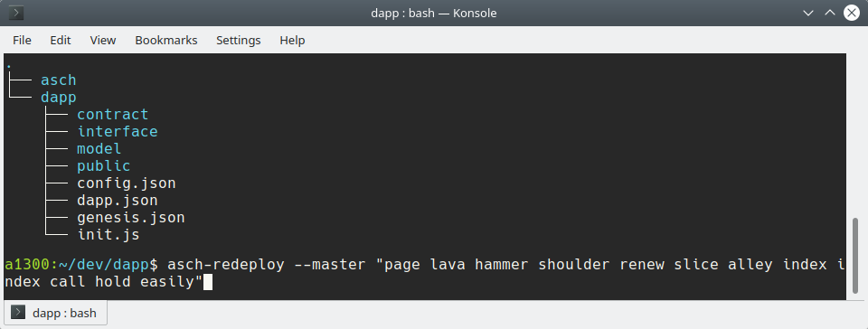Open the View menu
The height and width of the screenshot is (329, 868).
point(103,41)
